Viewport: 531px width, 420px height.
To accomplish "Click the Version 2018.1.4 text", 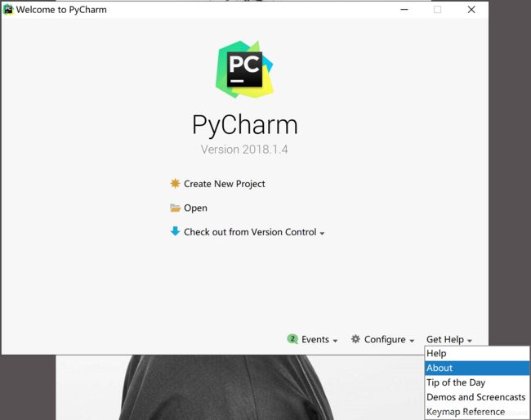I will 244,150.
